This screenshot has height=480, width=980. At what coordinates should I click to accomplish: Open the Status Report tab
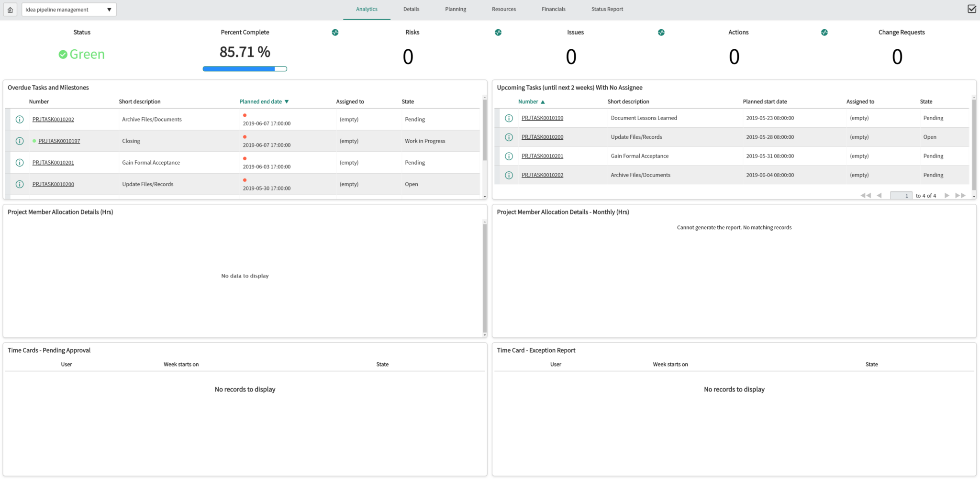(607, 9)
